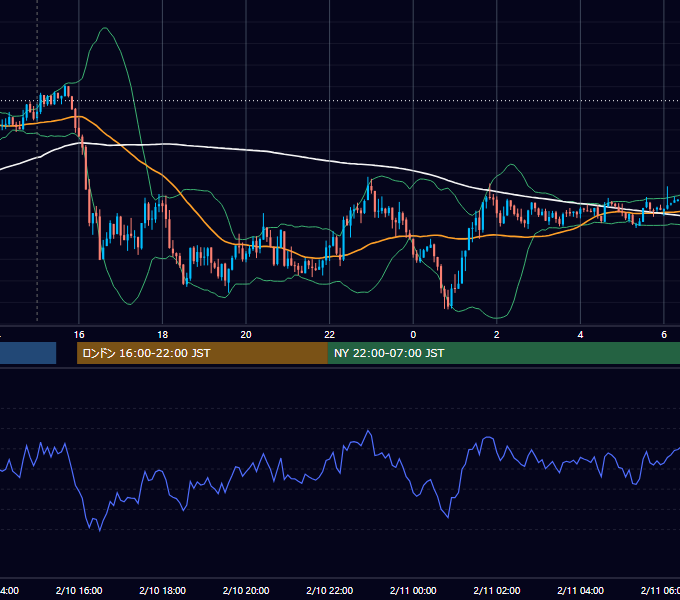This screenshot has width=680, height=600.
Task: Click the 0 hour axis label
Action: (x=413, y=334)
